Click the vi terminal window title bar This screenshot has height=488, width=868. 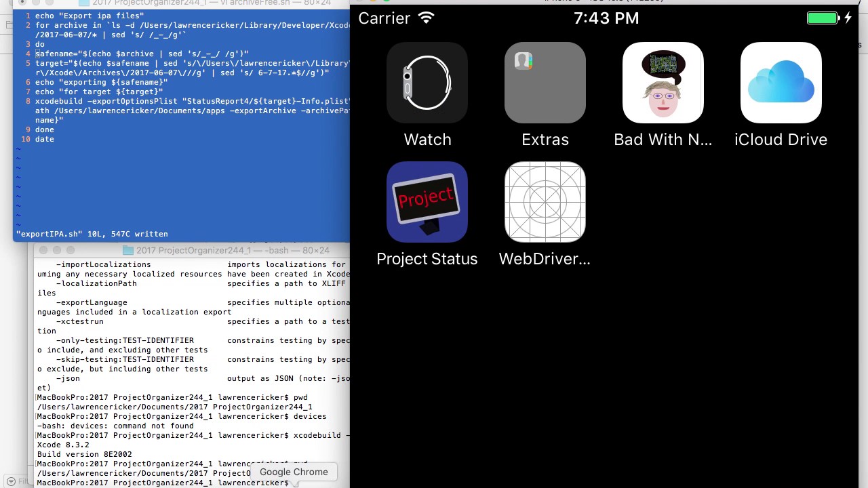coord(182,3)
